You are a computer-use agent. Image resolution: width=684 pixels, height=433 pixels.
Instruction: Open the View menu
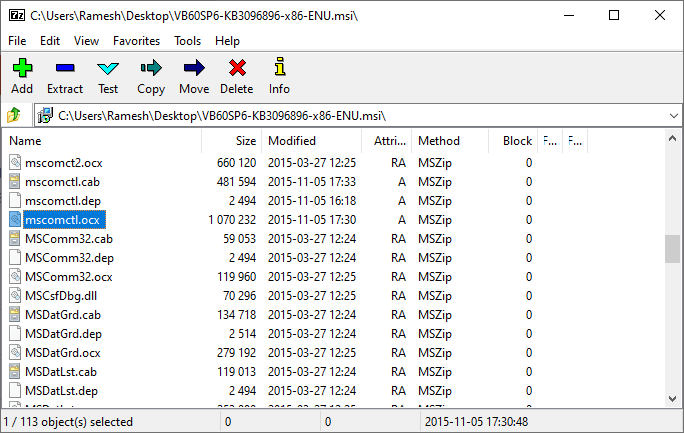tap(86, 41)
